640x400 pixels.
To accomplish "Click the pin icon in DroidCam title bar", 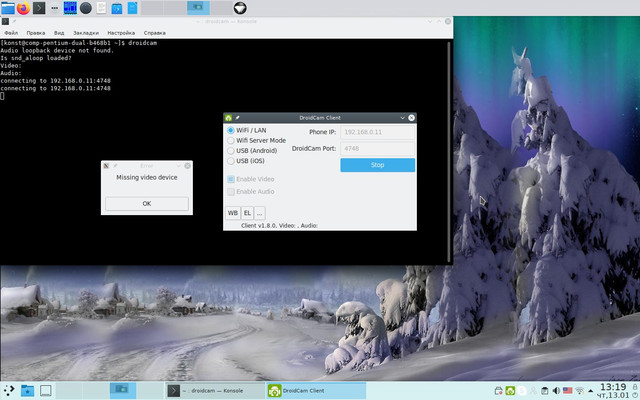I will [x=238, y=118].
